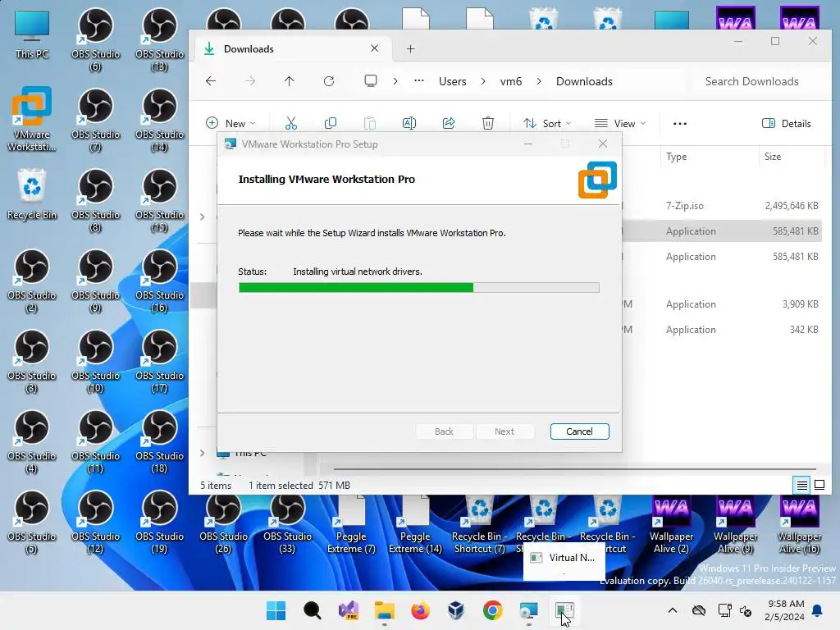This screenshot has width=840, height=630.
Task: Click the Share icon in Explorer toolbar
Action: click(449, 123)
